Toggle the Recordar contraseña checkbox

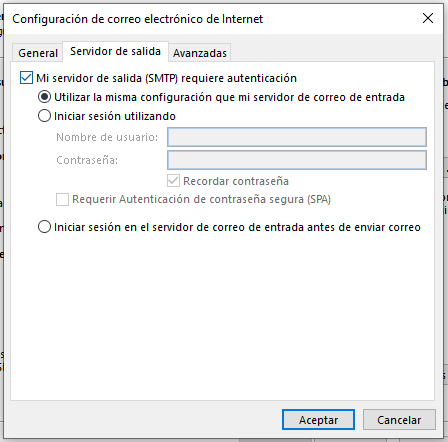click(173, 181)
